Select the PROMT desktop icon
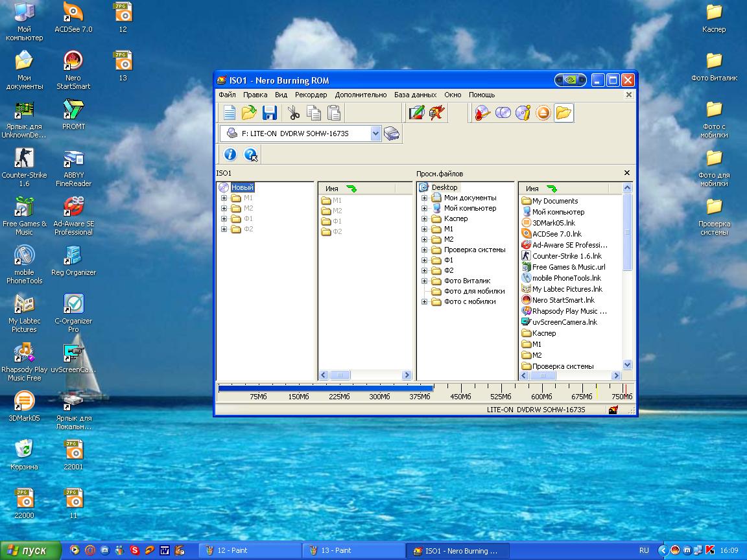Image resolution: width=747 pixels, height=560 pixels. click(73, 114)
